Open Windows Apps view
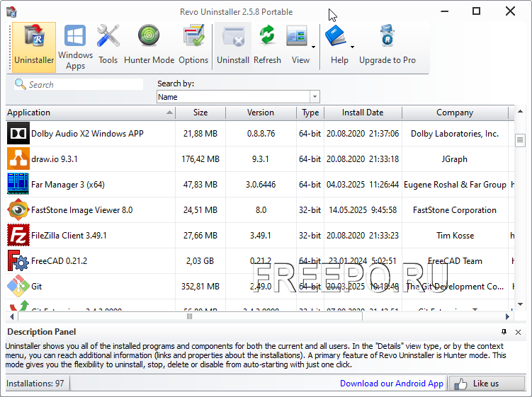The image size is (532, 397). pyautogui.click(x=75, y=47)
